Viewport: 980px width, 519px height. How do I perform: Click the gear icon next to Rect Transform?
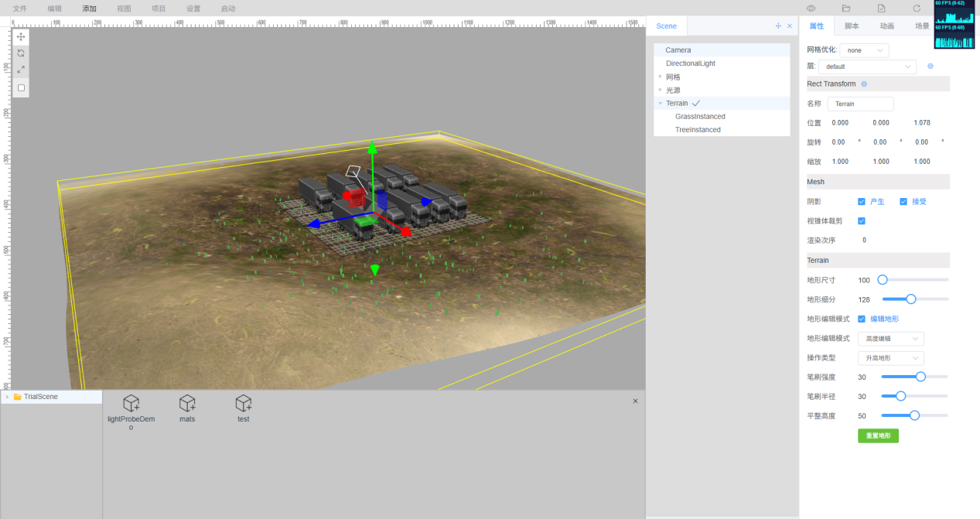(864, 84)
